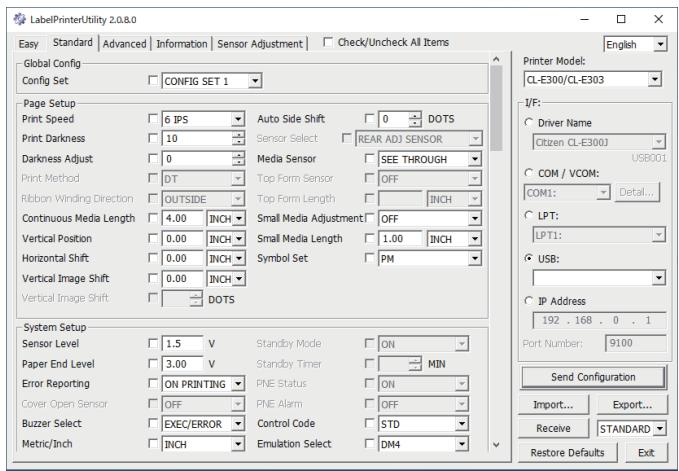
Task: Tick the Small Media Length checkbox
Action: [370, 238]
